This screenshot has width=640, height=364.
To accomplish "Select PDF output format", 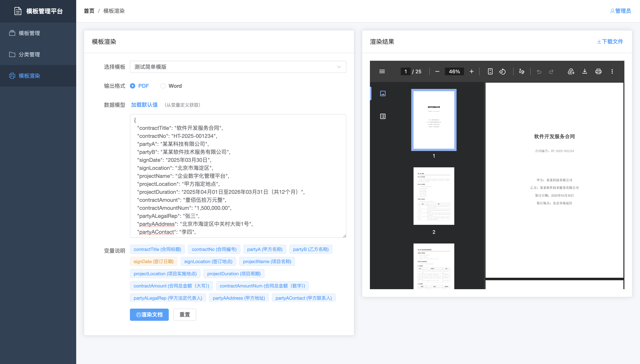I will click(133, 86).
